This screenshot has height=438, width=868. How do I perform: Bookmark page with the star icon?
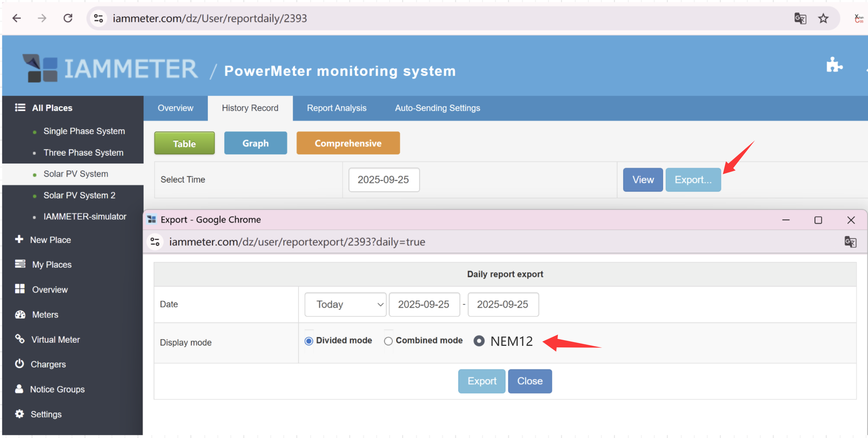click(x=823, y=18)
